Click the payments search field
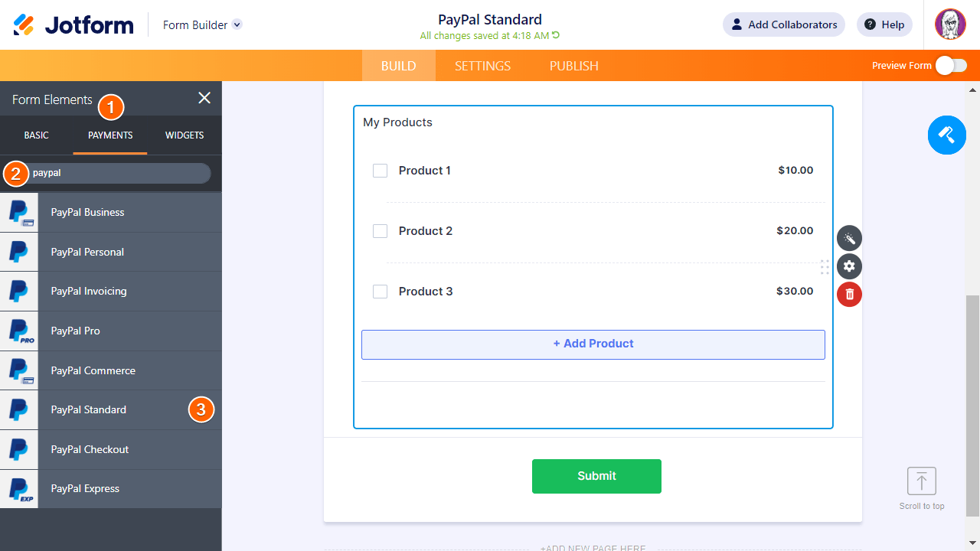 [119, 173]
